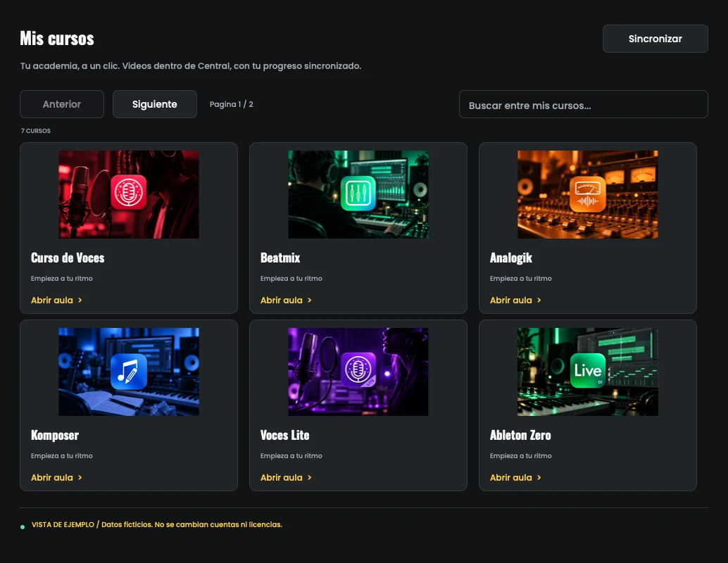728x563 pixels.
Task: Click the chevron arrow beside Voces Lite's Abrir aula
Action: [x=309, y=478]
